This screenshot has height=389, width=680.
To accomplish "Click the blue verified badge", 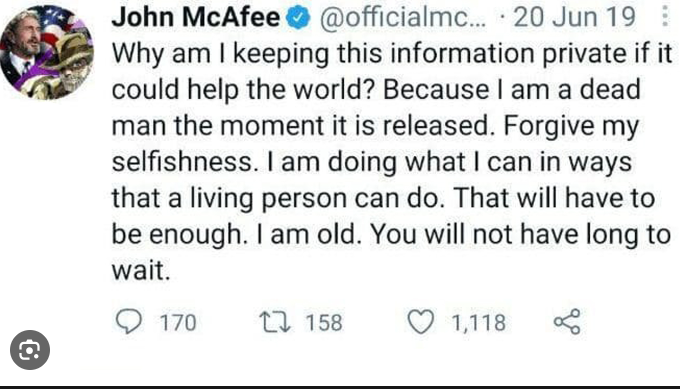I will point(298,18).
